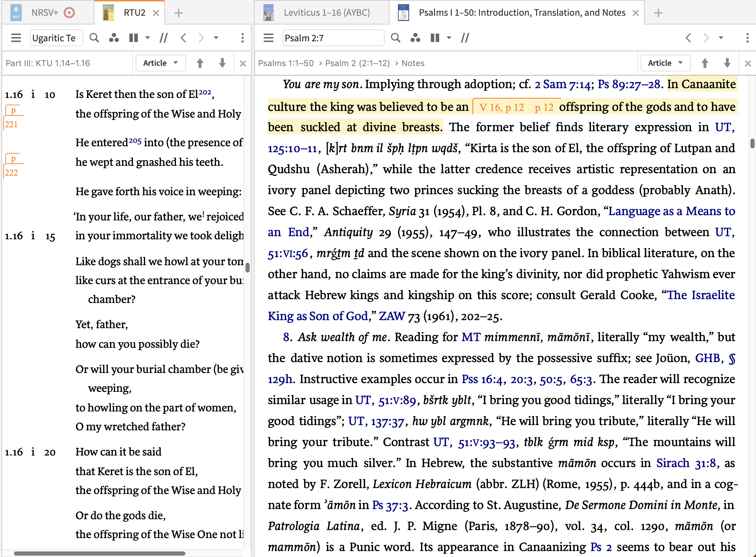Screen dimensions: 756x557
Task: Click the Notes breadcrumb
Action: point(413,63)
